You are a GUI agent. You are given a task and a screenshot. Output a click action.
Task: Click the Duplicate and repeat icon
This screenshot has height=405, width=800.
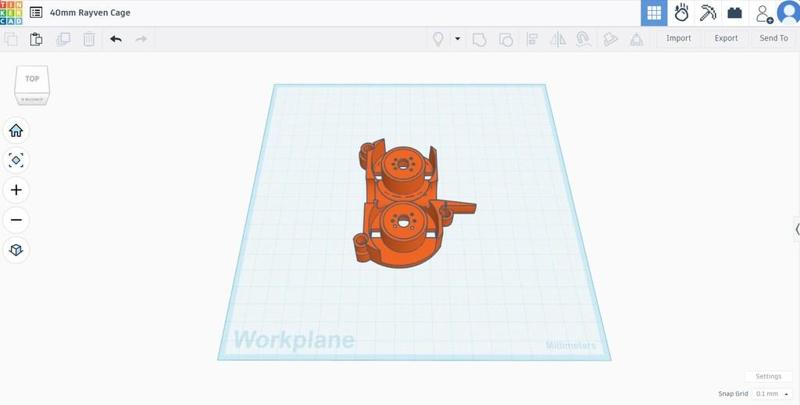(x=63, y=39)
